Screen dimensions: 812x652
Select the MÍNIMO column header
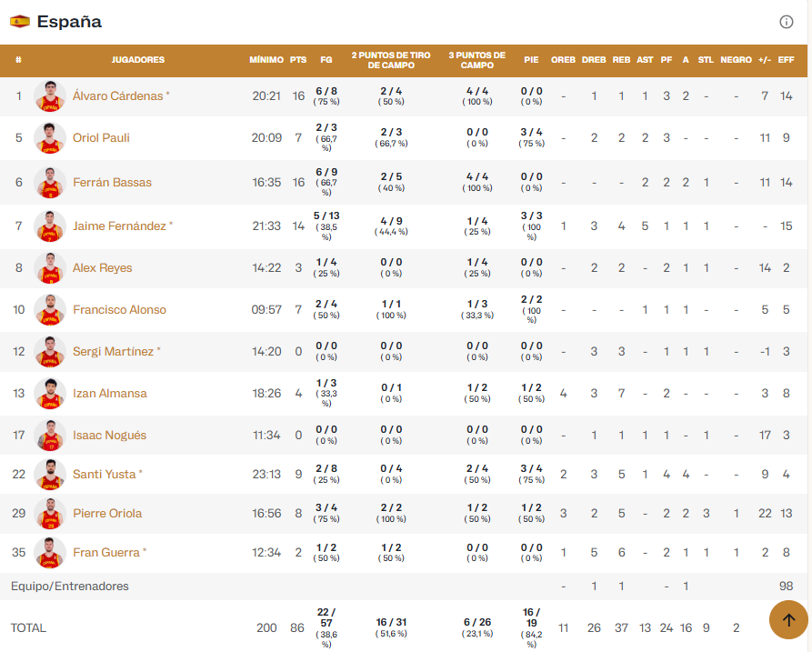click(266, 60)
